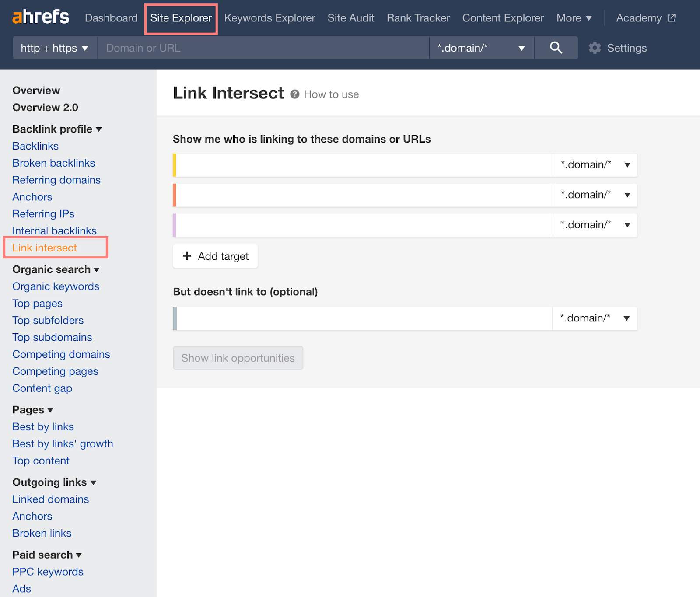This screenshot has width=700, height=597.
Task: Open Broken backlinks report
Action: click(x=54, y=163)
